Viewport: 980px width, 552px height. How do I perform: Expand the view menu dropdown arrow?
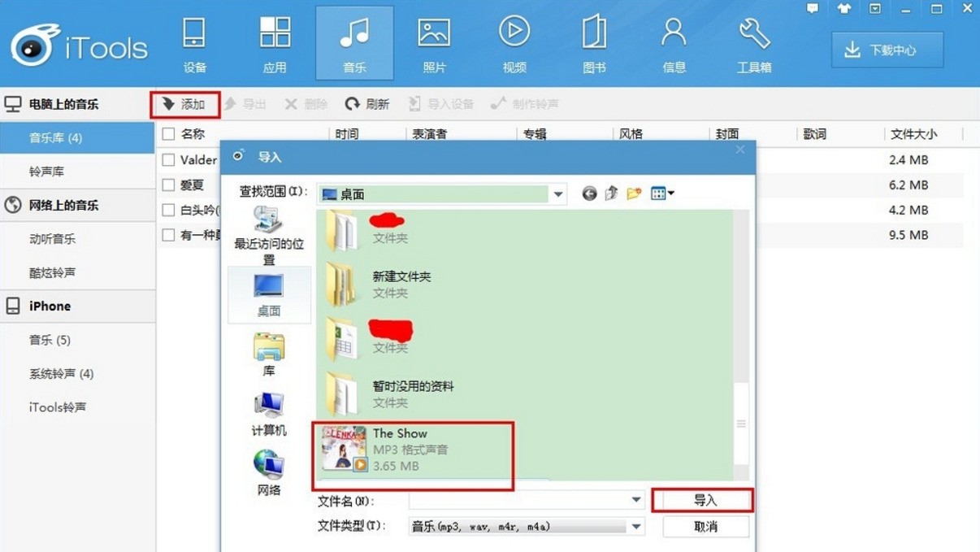(x=671, y=193)
